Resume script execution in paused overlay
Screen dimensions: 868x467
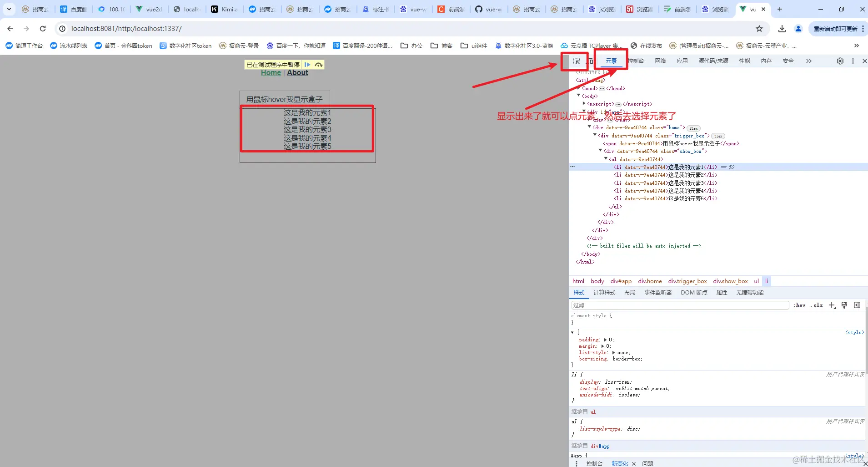click(307, 65)
